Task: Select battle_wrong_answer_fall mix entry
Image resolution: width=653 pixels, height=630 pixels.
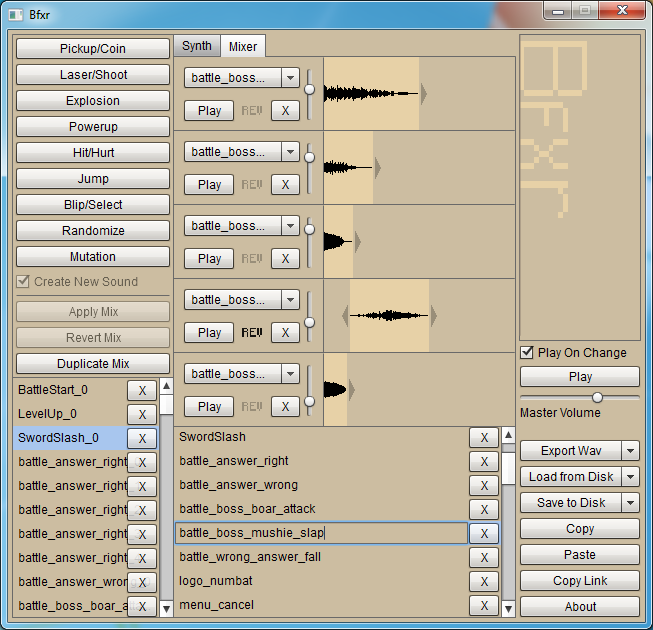Action: coord(321,557)
